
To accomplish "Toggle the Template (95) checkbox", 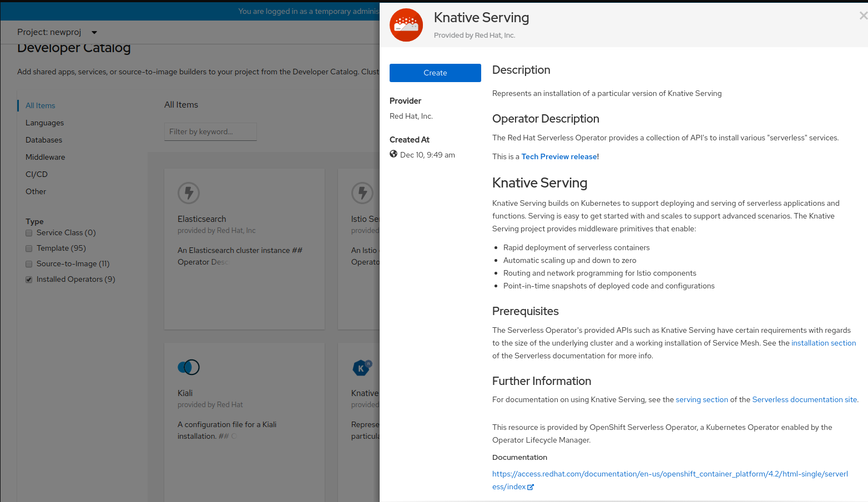I will [29, 249].
